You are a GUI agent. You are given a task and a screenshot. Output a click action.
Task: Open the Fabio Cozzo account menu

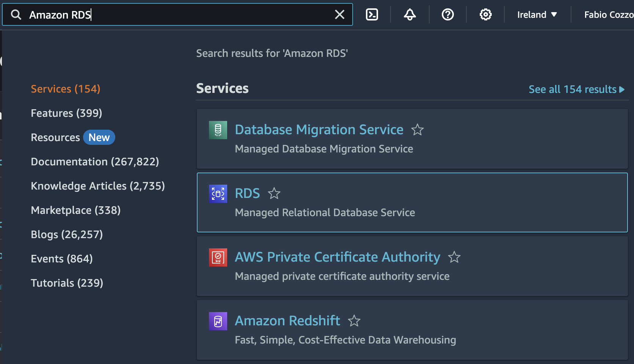608,15
